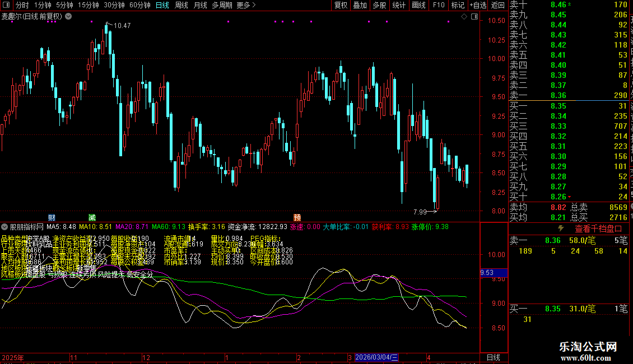This screenshot has height=364, width=633.
Task: Select the 买十 row at 8.26
Action: coord(569,197)
